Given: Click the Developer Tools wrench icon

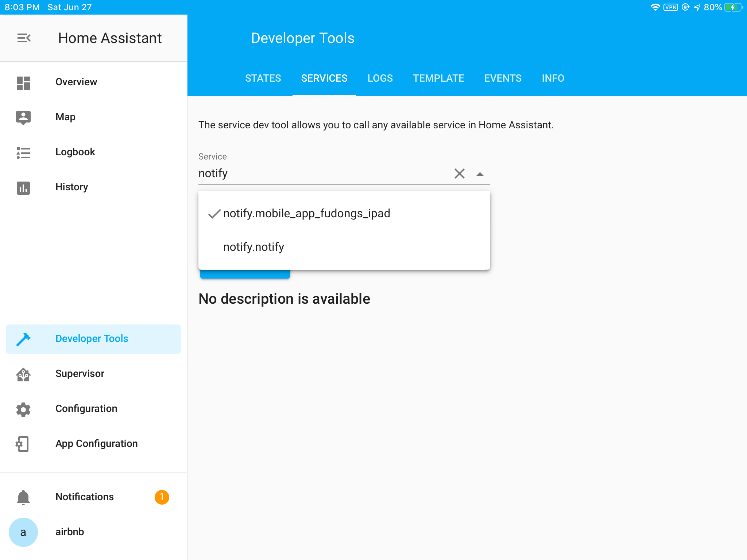Looking at the screenshot, I should click(24, 338).
